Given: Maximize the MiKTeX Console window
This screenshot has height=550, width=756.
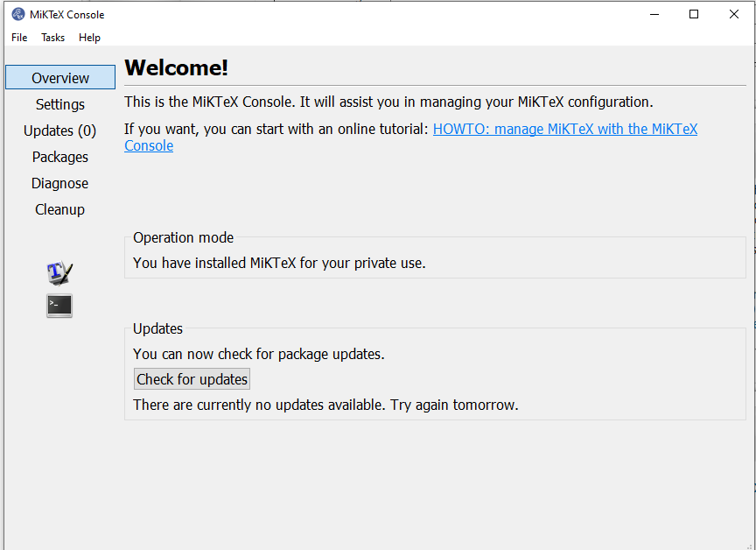Looking at the screenshot, I should coord(694,15).
